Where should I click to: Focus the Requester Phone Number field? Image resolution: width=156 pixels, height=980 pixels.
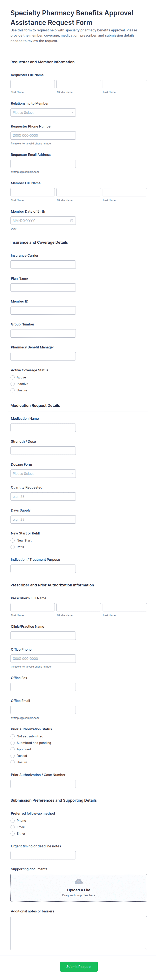coord(43,135)
